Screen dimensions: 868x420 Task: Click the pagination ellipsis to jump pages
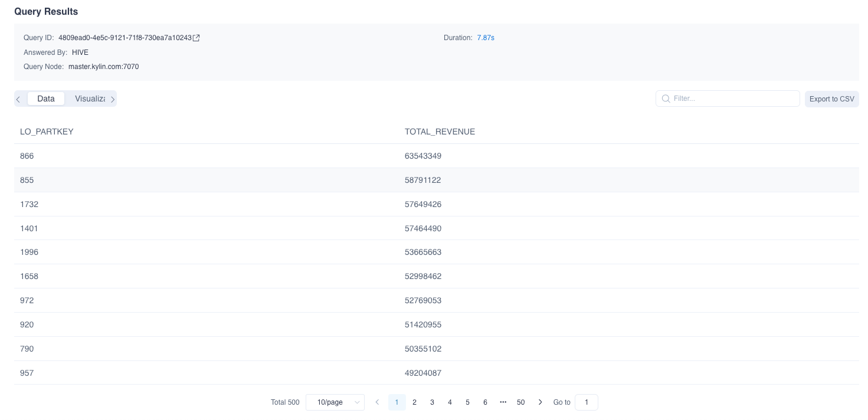503,402
